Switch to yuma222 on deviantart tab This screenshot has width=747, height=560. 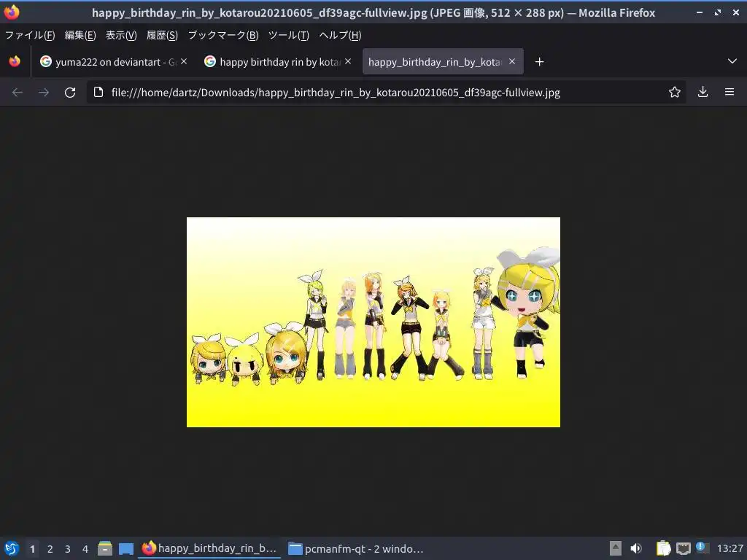tap(113, 62)
